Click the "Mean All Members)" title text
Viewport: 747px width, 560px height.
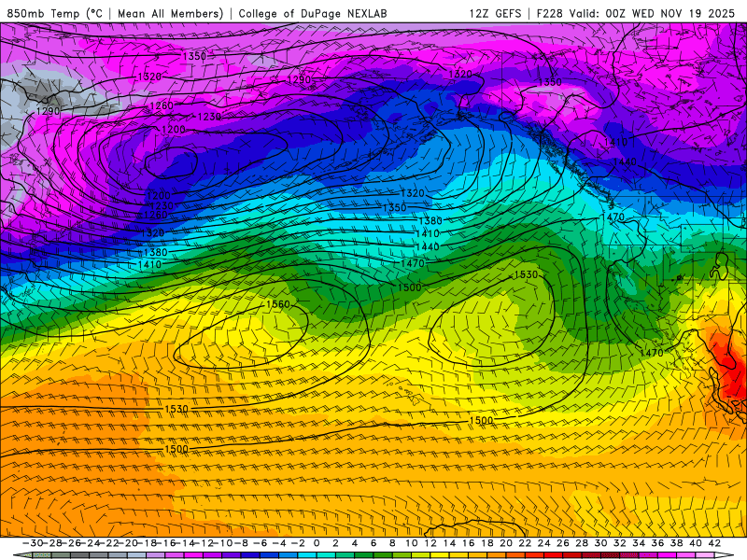[x=171, y=13]
